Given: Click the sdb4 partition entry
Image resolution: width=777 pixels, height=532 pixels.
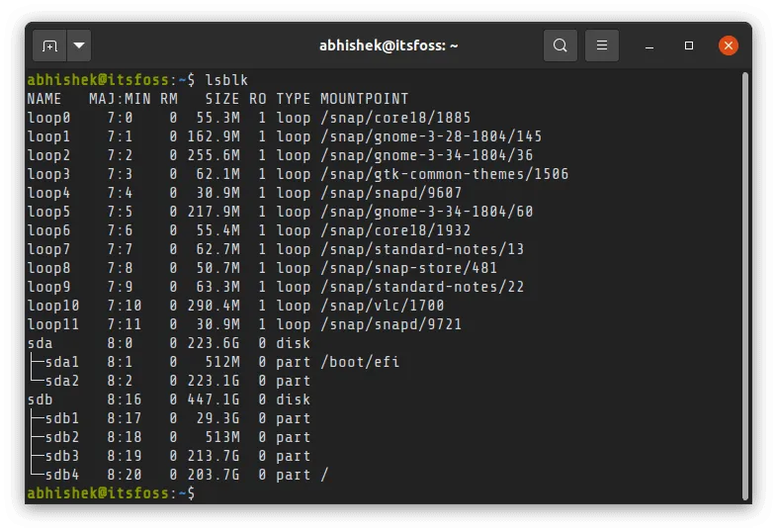Looking at the screenshot, I should click(x=61, y=475).
